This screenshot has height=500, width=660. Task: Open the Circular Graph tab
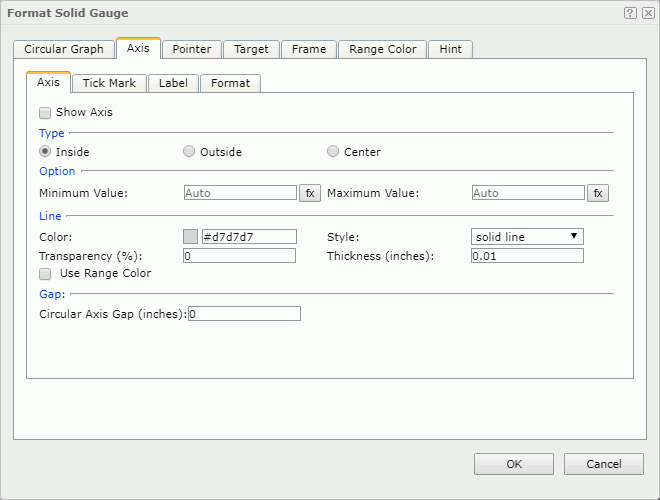(x=64, y=49)
